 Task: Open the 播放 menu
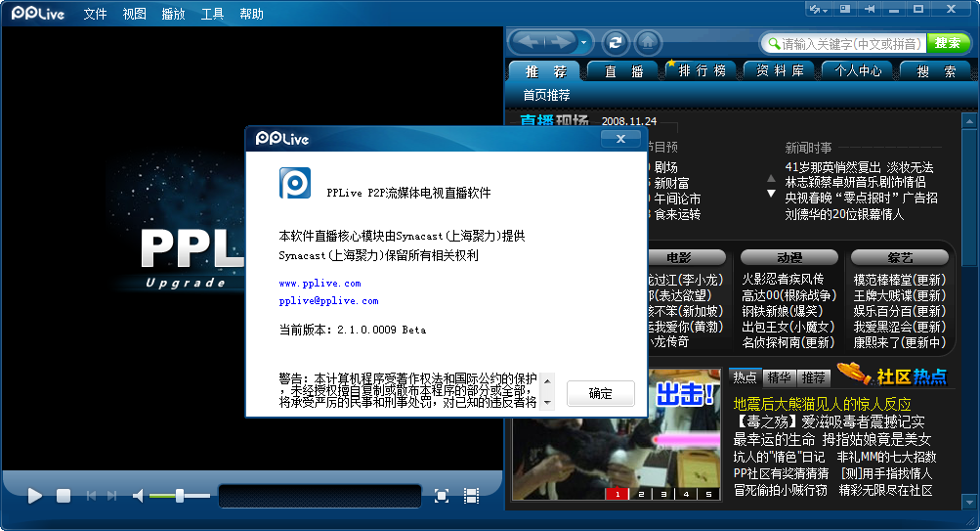(x=173, y=14)
